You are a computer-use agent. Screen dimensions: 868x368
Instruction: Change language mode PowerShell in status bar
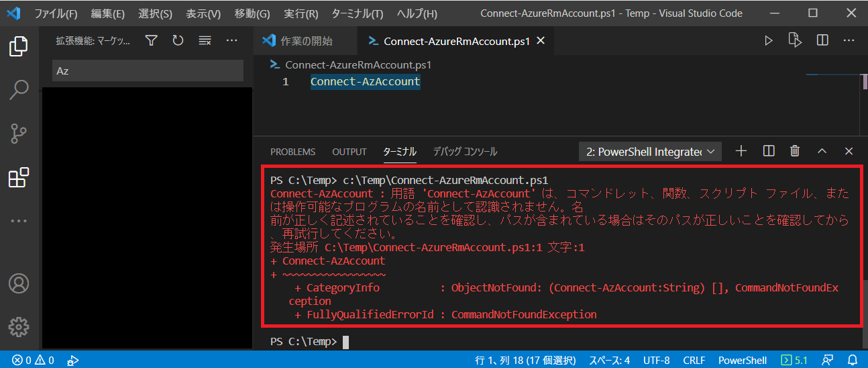click(743, 360)
